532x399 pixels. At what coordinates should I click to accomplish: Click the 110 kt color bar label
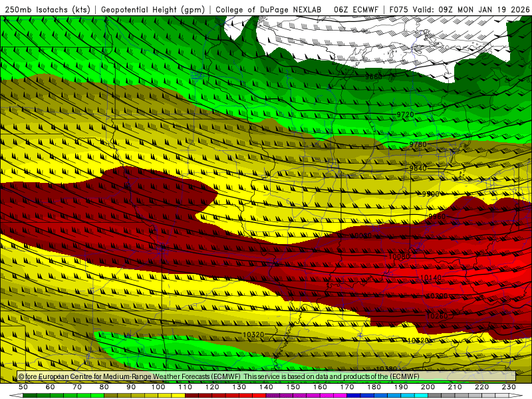coord(186,387)
